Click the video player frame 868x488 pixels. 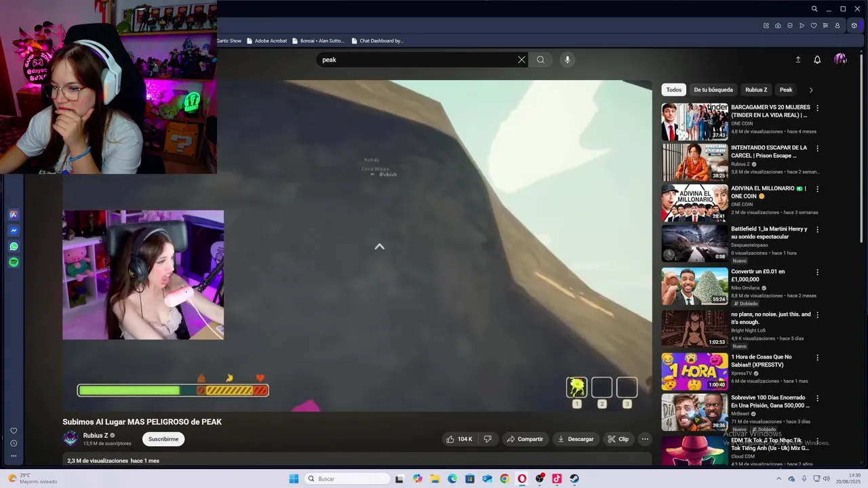tap(357, 245)
